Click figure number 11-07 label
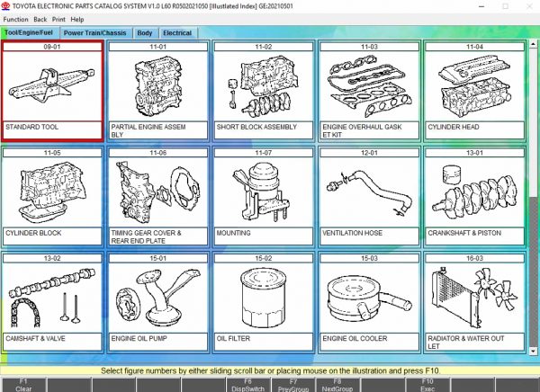The image size is (540, 392). [264, 153]
